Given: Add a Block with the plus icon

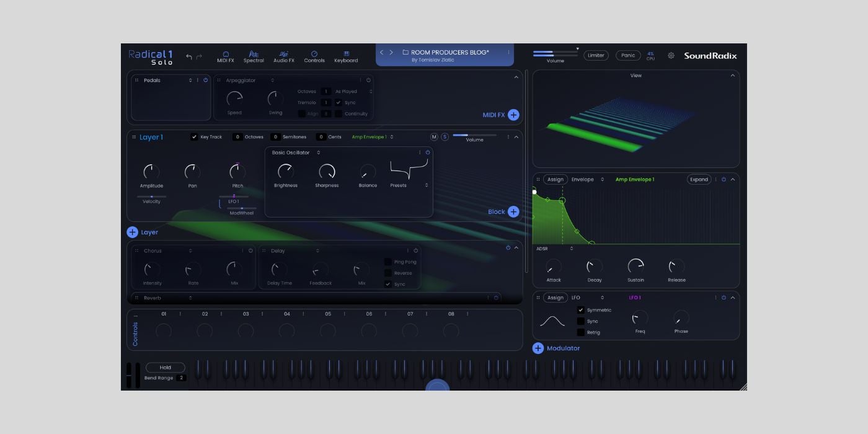Looking at the screenshot, I should click(513, 211).
